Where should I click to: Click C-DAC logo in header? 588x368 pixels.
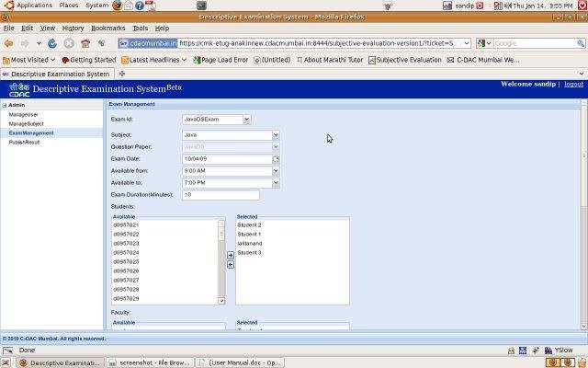click(x=19, y=89)
